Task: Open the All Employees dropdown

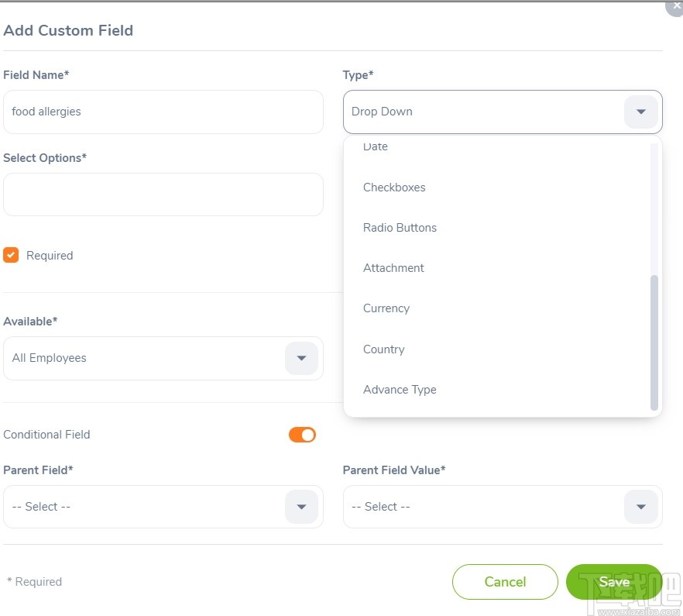Action: point(147,358)
